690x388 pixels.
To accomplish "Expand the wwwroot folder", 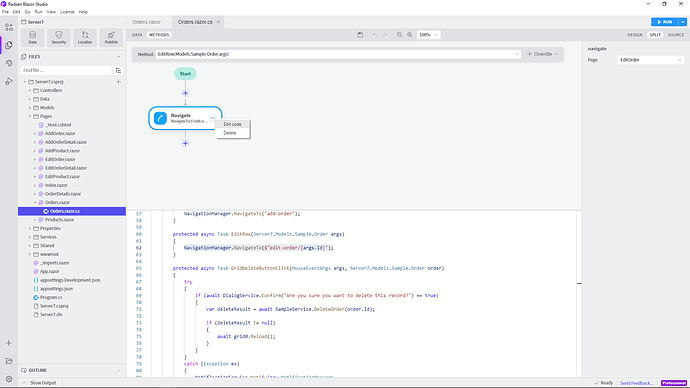I will click(x=30, y=254).
